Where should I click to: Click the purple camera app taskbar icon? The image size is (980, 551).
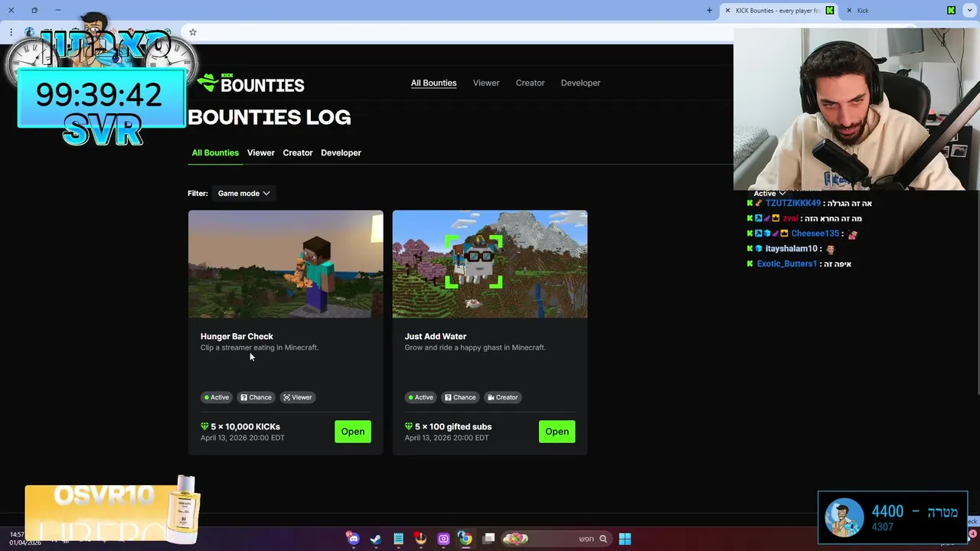click(443, 539)
